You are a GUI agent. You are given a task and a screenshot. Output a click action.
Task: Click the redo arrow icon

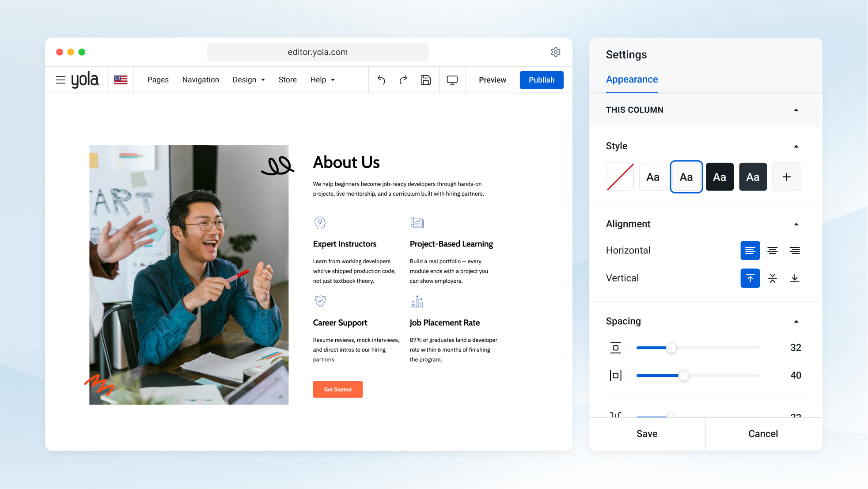point(403,80)
